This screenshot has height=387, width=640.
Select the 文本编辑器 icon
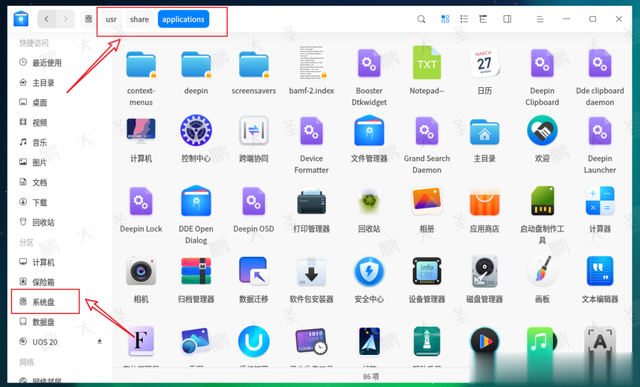pyautogui.click(x=600, y=271)
